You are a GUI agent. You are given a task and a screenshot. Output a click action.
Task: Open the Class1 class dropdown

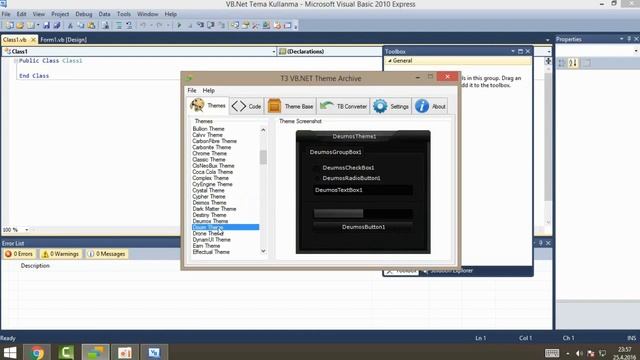pyautogui.click(x=273, y=52)
